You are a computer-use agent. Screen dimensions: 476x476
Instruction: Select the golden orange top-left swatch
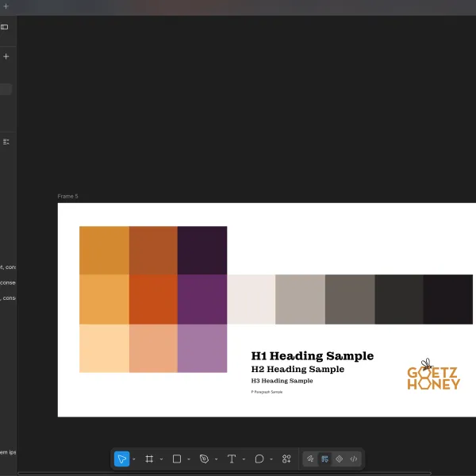104,251
